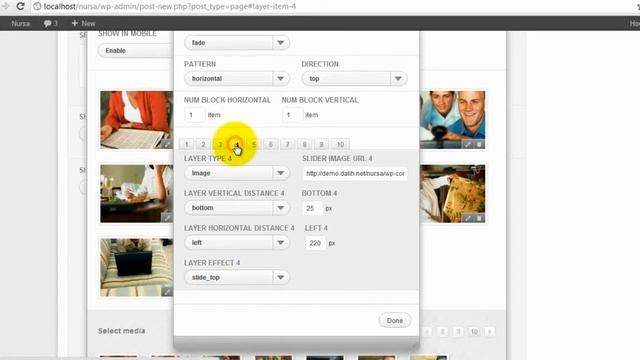Go to page 9 in media pagination

pyautogui.click(x=458, y=331)
